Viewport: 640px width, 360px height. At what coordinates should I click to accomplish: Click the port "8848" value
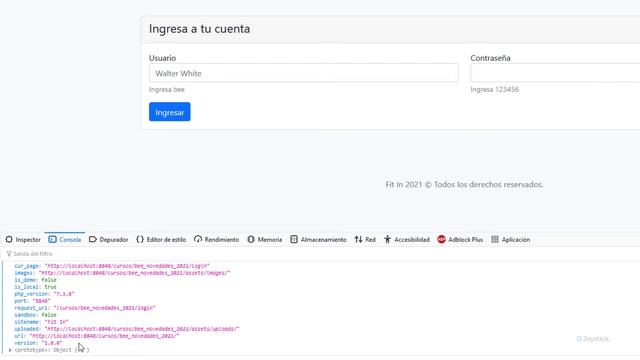(x=41, y=301)
